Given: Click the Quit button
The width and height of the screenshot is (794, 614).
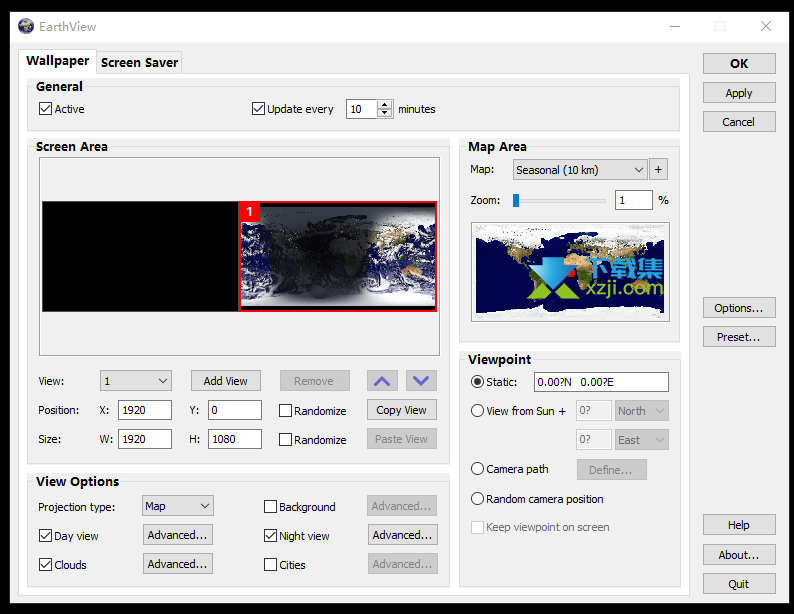Looking at the screenshot, I should pos(739,584).
